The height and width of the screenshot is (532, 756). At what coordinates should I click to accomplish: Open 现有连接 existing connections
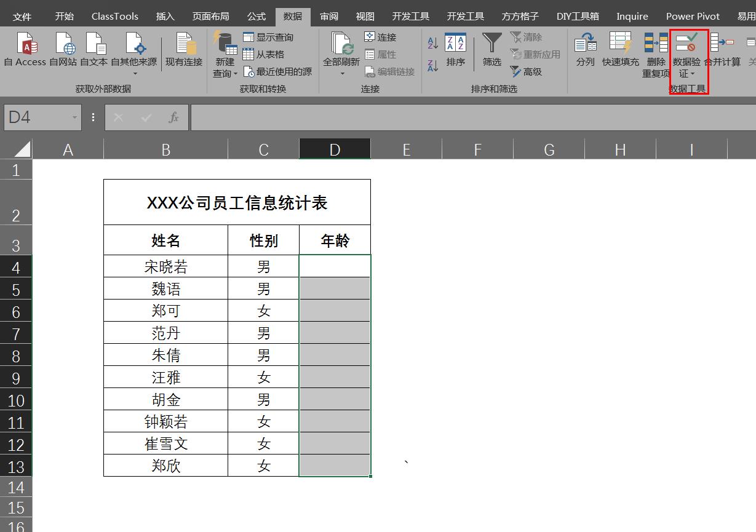184,50
